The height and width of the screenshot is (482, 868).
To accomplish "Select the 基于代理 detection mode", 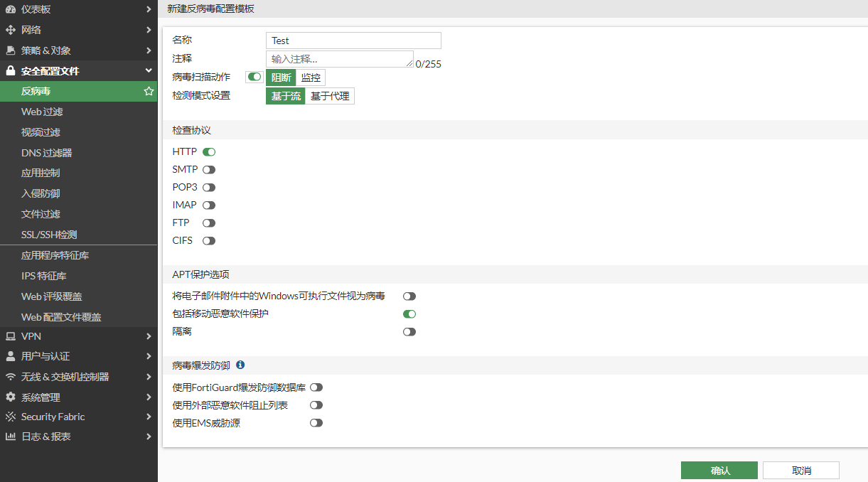I will click(x=330, y=96).
